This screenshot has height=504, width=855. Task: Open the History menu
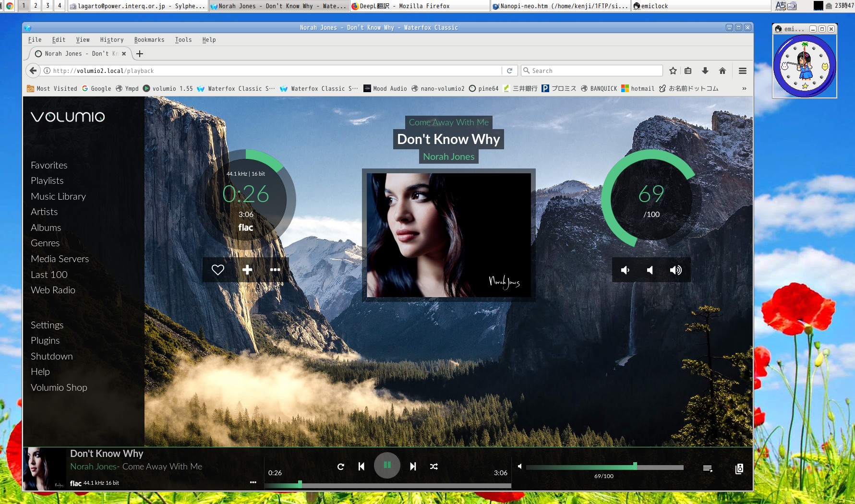coord(111,40)
